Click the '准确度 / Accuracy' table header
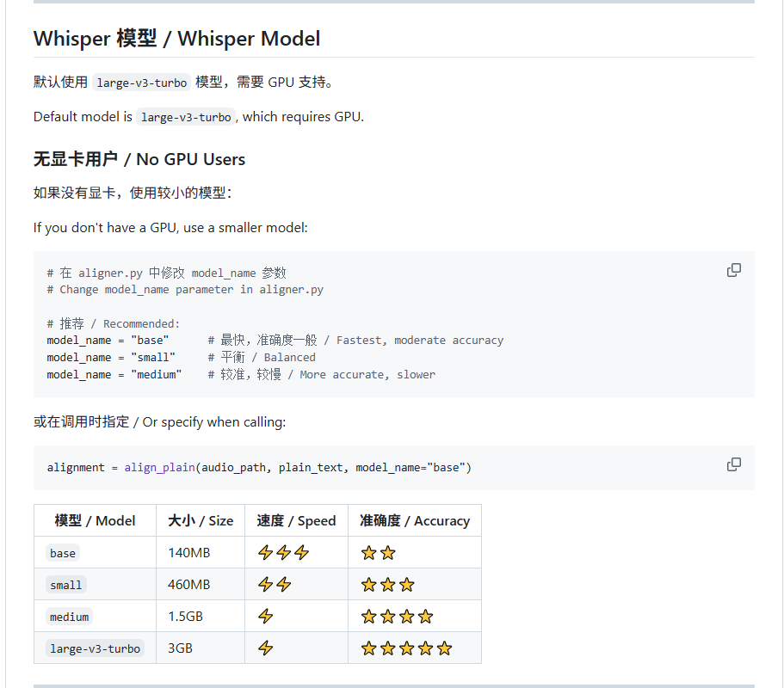Image resolution: width=784 pixels, height=688 pixels. (x=415, y=520)
